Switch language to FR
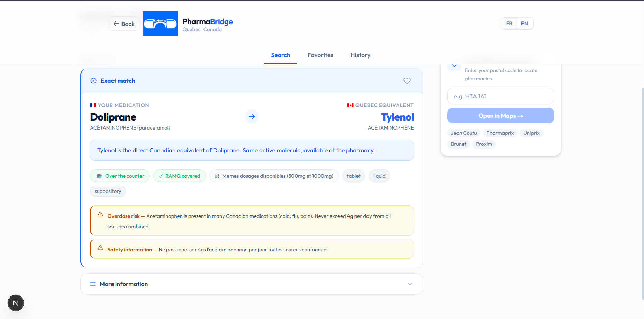This screenshot has height=319, width=644. (509, 24)
